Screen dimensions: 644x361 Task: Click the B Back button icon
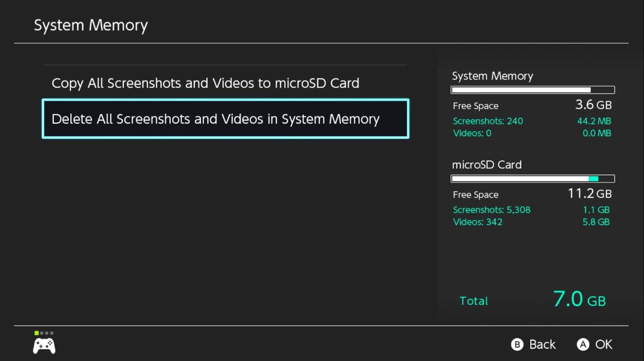click(517, 344)
